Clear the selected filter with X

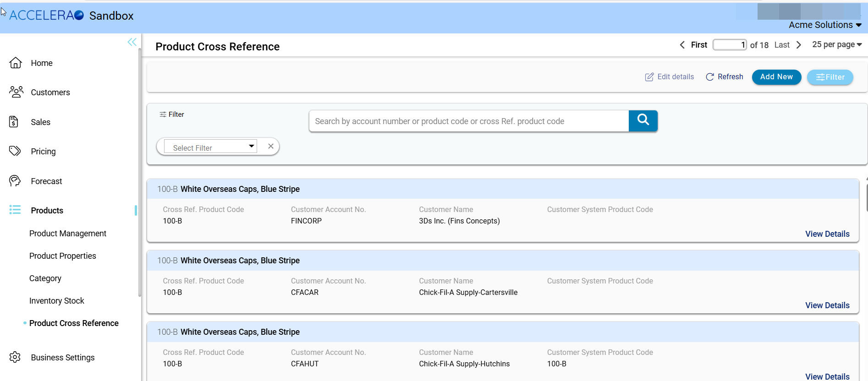click(271, 147)
